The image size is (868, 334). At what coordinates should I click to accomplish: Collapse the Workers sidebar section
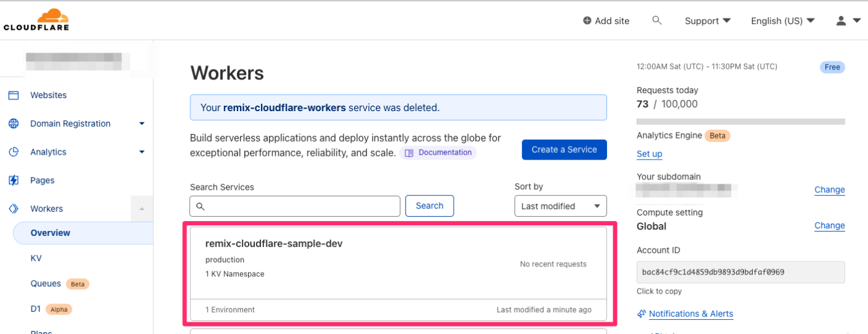click(x=141, y=209)
